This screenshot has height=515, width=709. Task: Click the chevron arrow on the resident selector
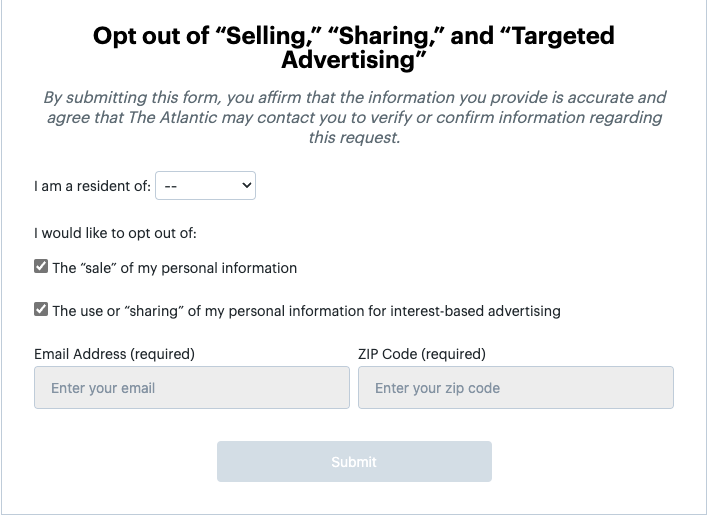pos(246,186)
